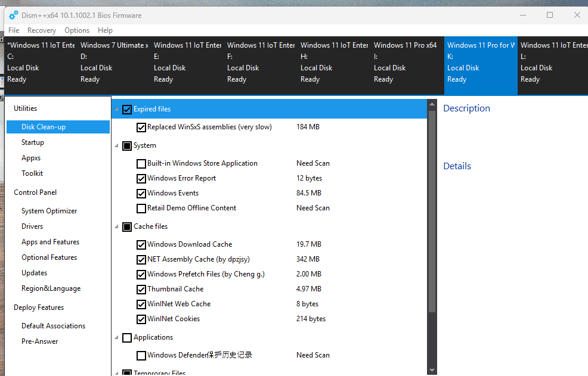Screen dimensions: 588x376
Task: Select the Windows 11 IoT E: image
Action: click(x=187, y=66)
